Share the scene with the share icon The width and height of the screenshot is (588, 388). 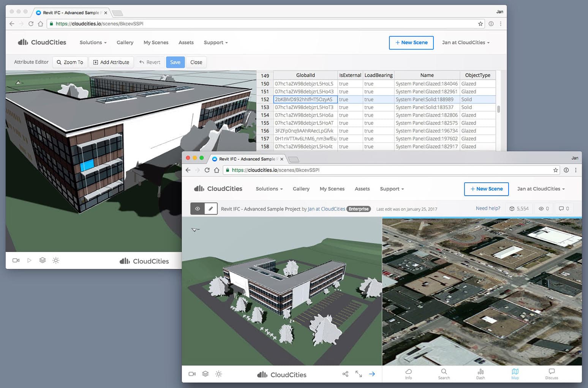click(345, 374)
